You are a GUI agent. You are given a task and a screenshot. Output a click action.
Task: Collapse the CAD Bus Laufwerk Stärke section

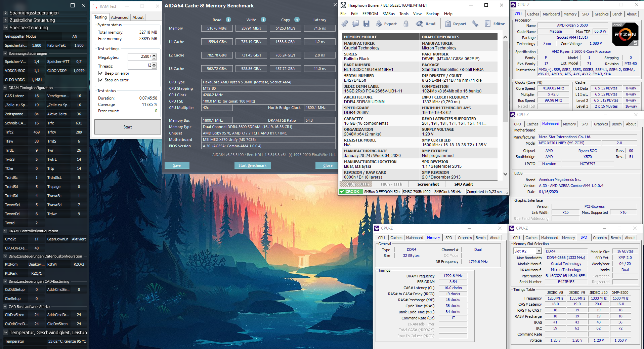[5, 307]
